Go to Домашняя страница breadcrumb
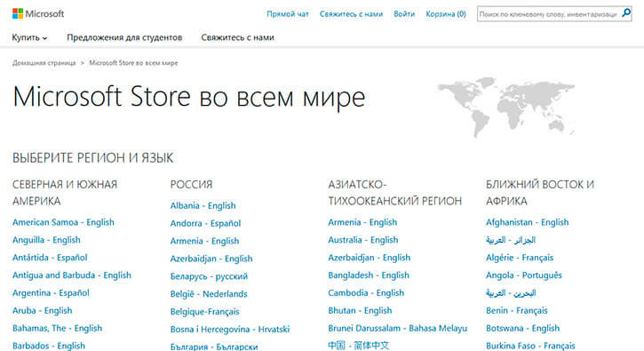This screenshot has height=351, width=644. pos(44,63)
